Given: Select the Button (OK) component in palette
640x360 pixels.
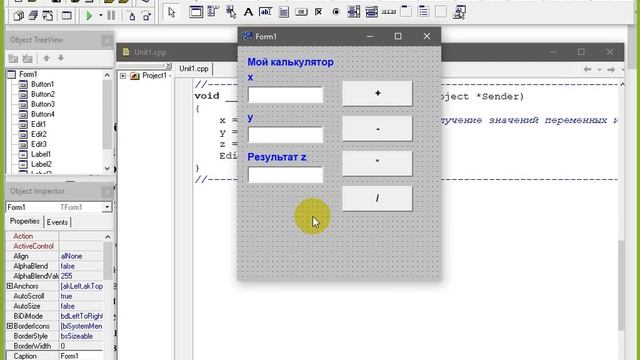Looking at the screenshot, I should pyautogui.click(x=301, y=12).
